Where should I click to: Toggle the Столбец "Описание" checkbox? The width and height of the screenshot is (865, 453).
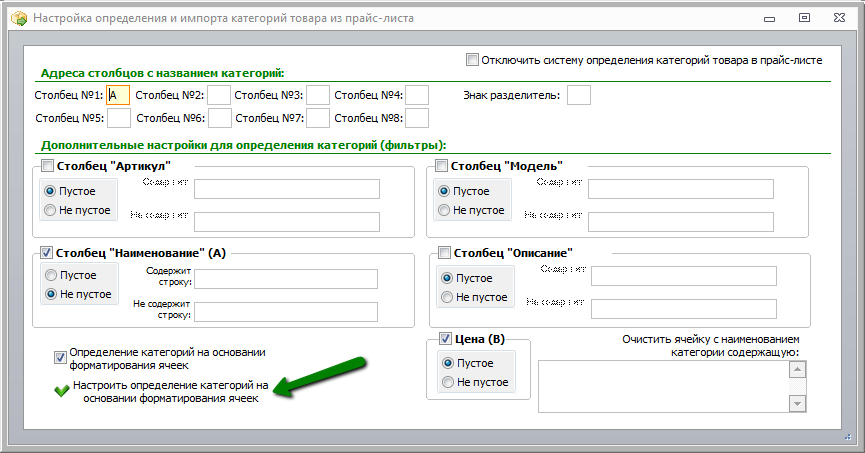444,253
